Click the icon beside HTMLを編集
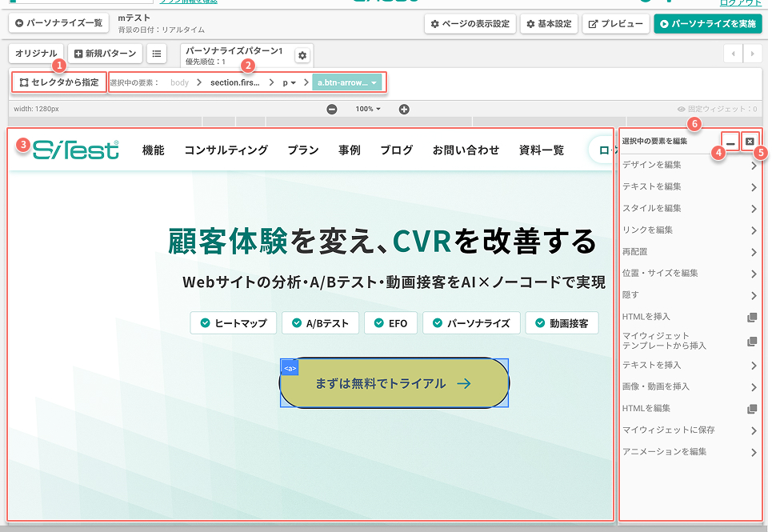Viewport: 772px width, 532px height. [x=752, y=409]
